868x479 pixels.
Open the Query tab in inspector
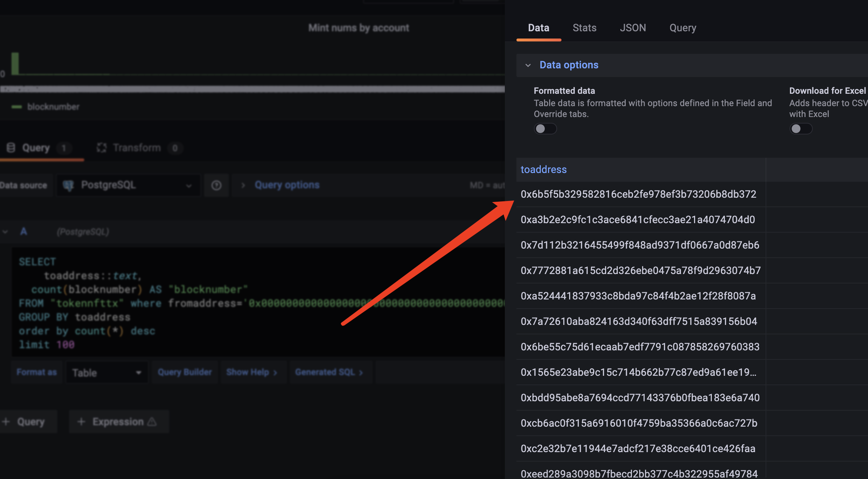tap(683, 28)
